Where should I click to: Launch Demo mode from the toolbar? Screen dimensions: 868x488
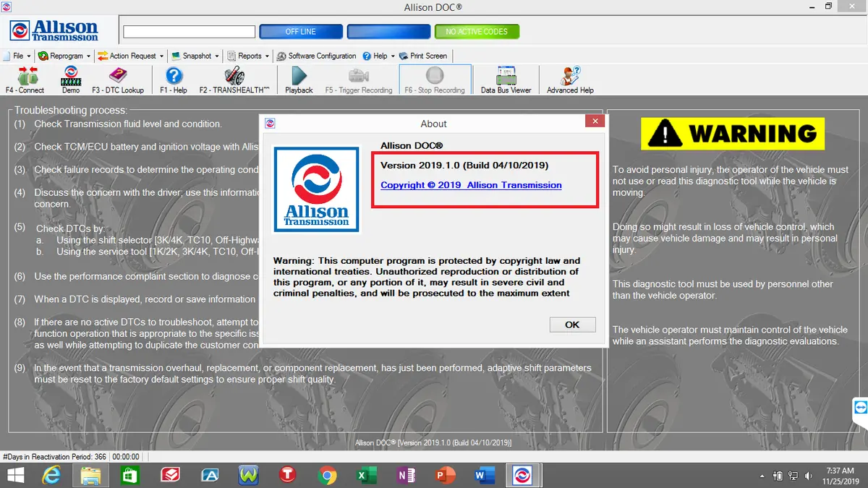coord(71,80)
